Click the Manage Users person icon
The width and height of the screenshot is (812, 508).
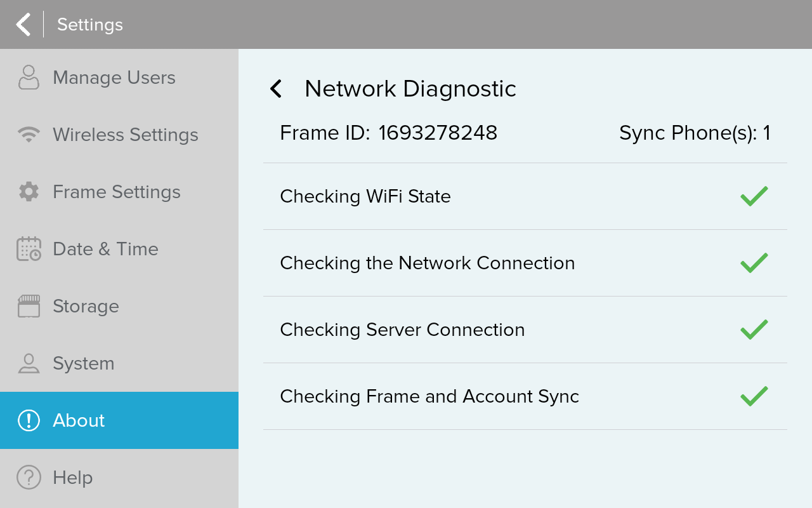point(29,77)
